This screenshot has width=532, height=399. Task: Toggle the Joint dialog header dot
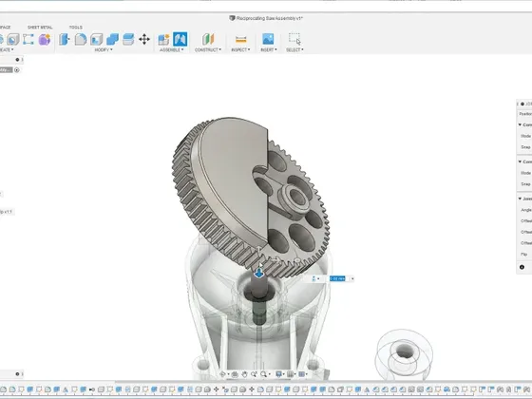click(522, 104)
